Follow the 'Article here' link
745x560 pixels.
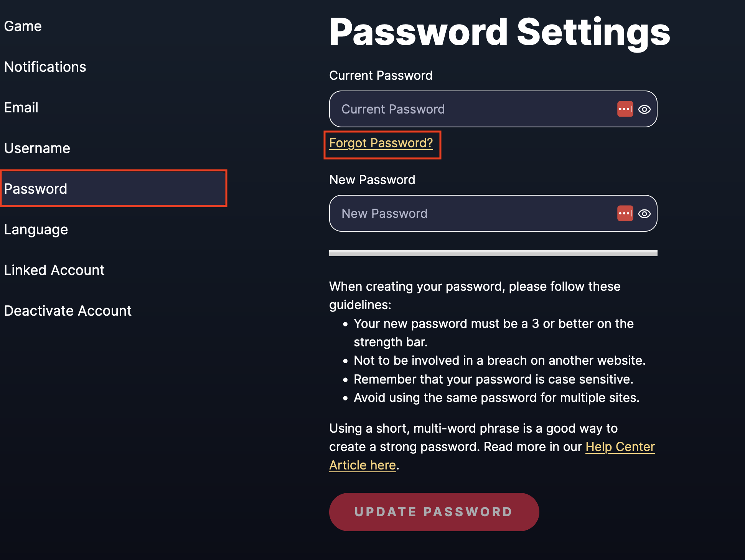coord(363,465)
